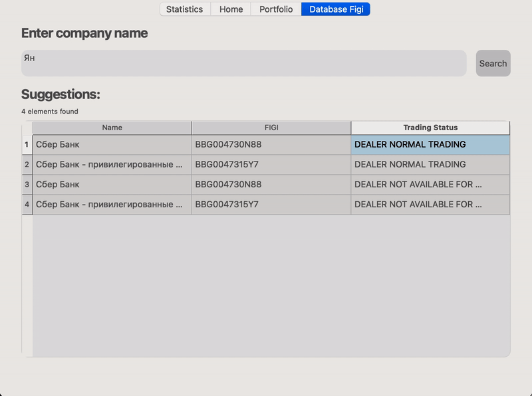
Task: Select row header number 4
Action: point(27,205)
